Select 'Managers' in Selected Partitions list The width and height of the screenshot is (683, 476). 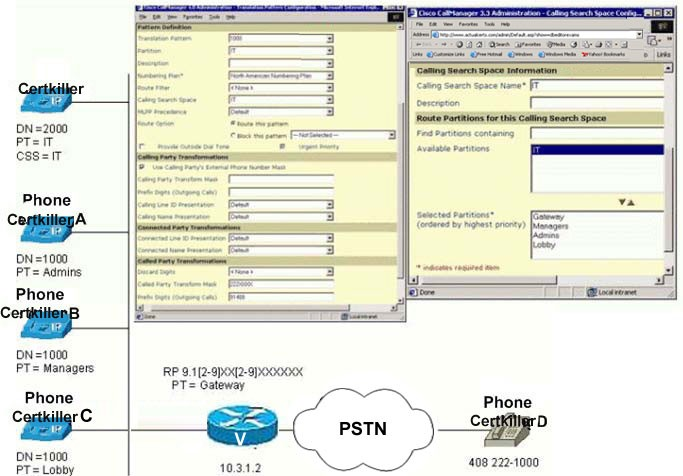pyautogui.click(x=551, y=226)
